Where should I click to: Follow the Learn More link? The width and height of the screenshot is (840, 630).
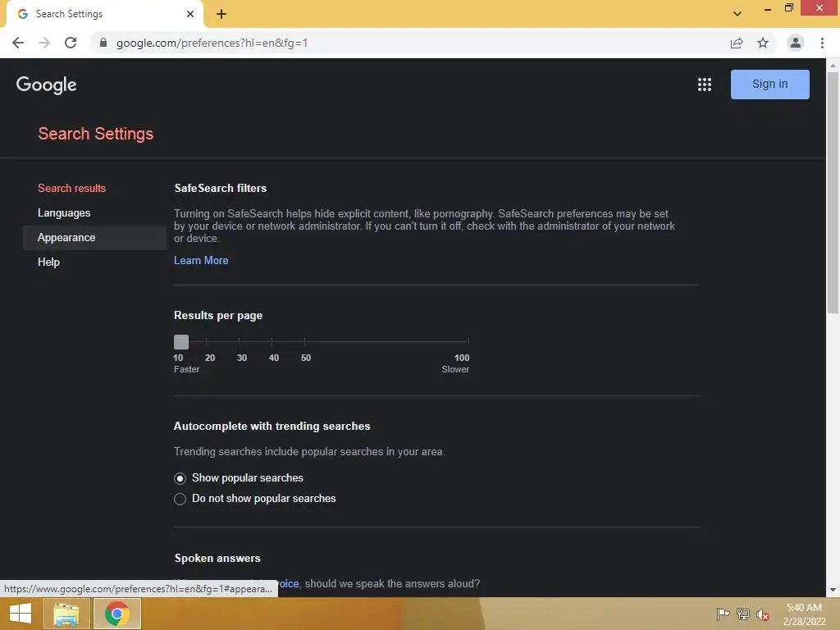[x=201, y=260]
